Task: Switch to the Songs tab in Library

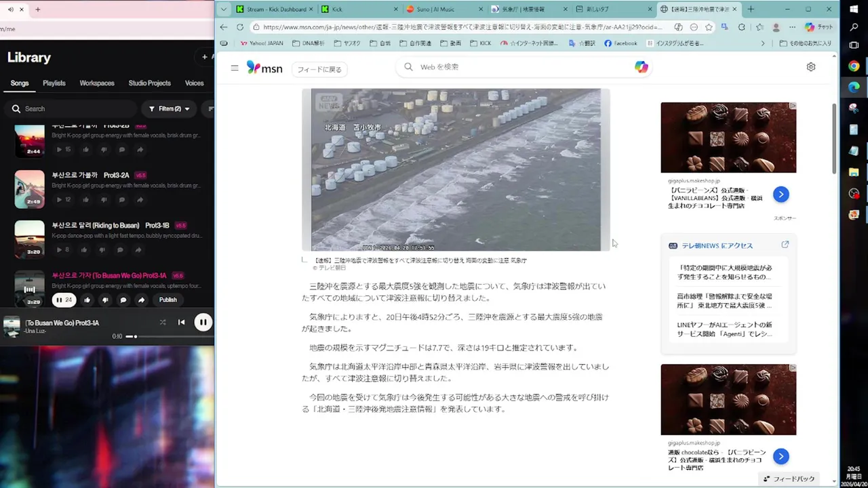Action: pos(20,83)
